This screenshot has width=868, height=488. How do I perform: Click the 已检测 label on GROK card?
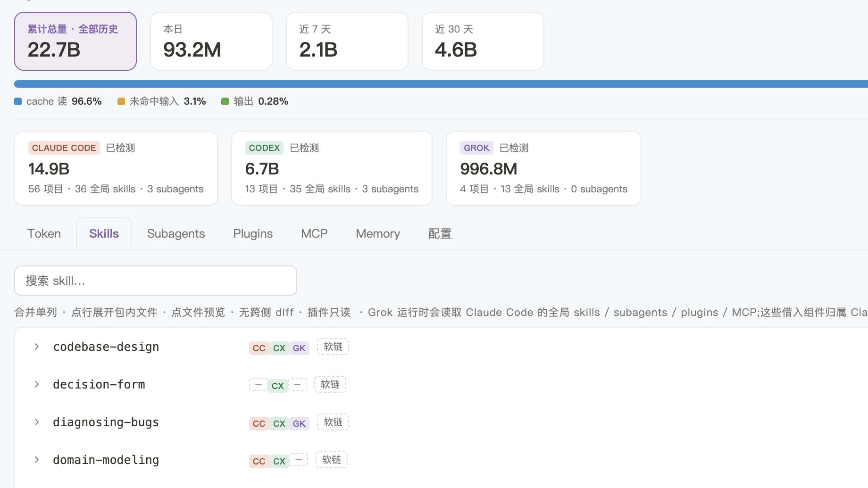pyautogui.click(x=514, y=148)
